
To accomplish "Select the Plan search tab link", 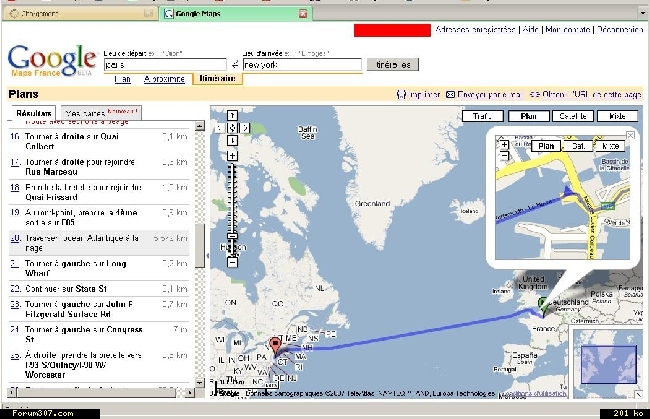I will [122, 79].
